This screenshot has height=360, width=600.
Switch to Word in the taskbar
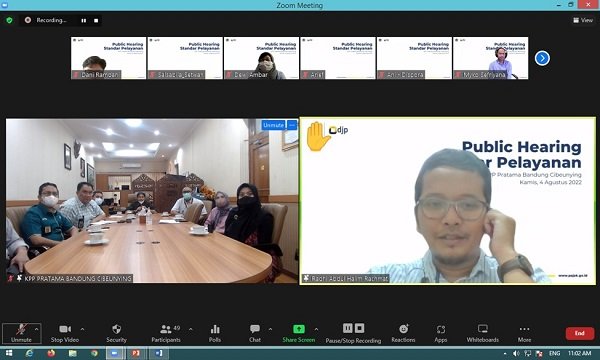click(158, 353)
